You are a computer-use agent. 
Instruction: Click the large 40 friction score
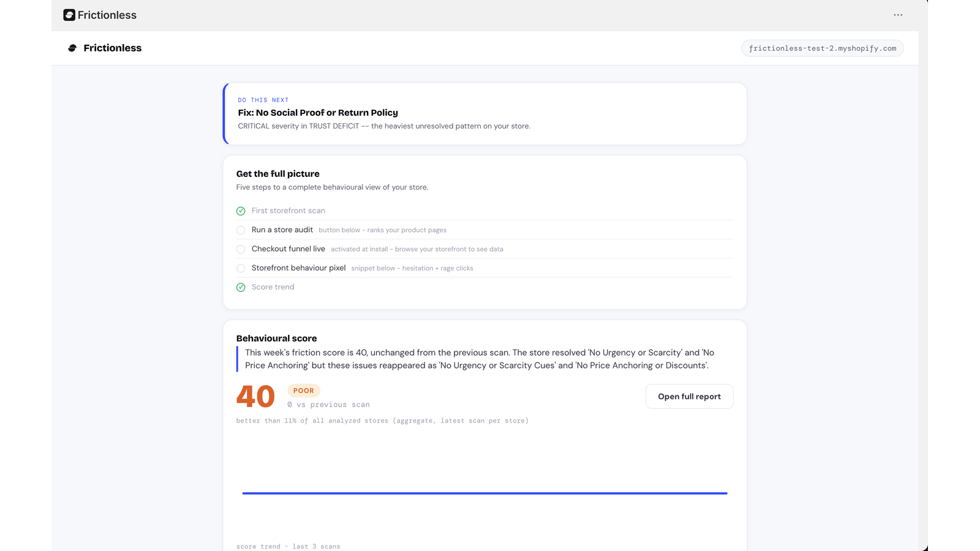tap(255, 397)
